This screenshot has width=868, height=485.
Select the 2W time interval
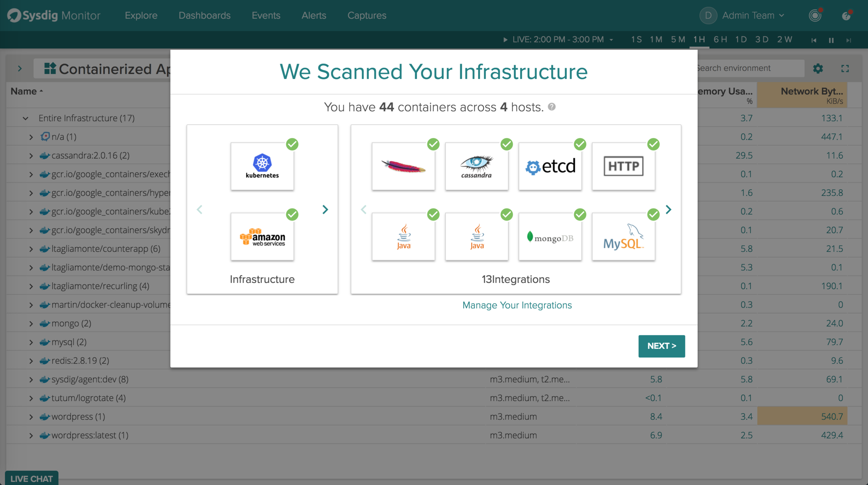tap(785, 40)
